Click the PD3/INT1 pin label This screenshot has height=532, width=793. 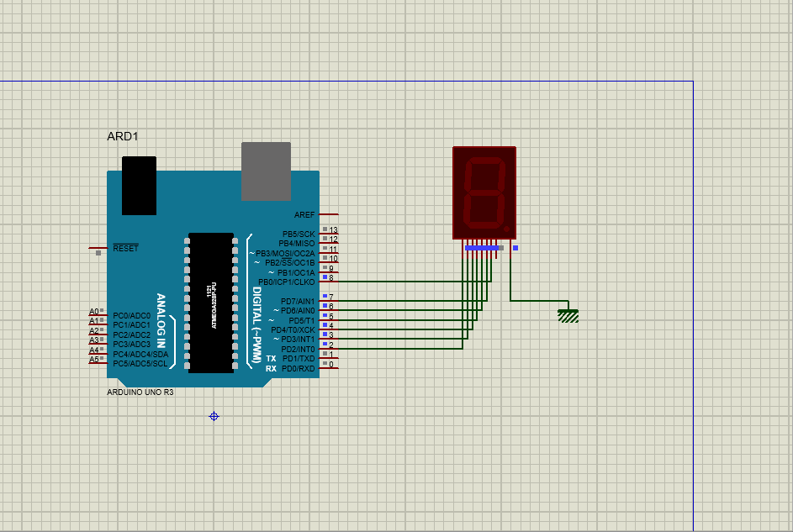(x=298, y=340)
